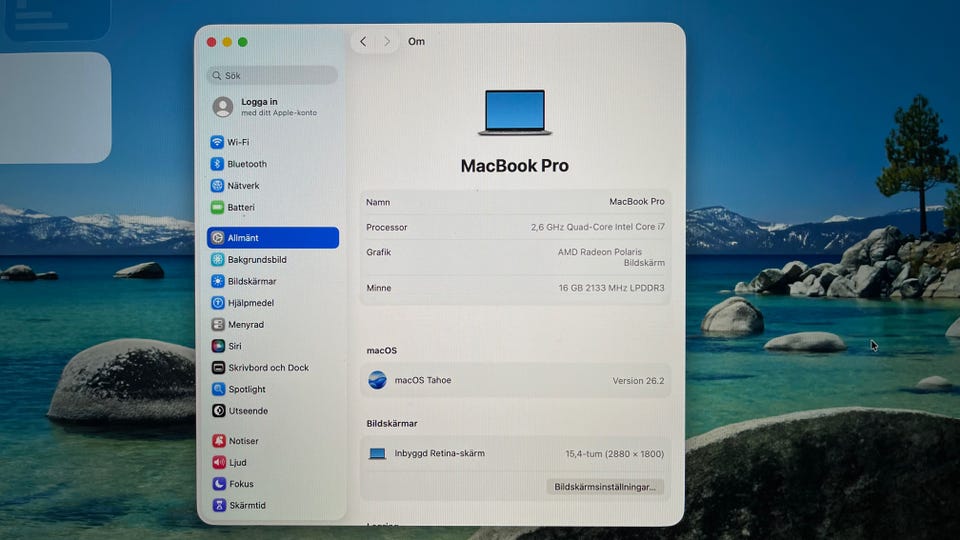Click the yellow minimize window button
This screenshot has height=540, width=960.
pos(227,42)
